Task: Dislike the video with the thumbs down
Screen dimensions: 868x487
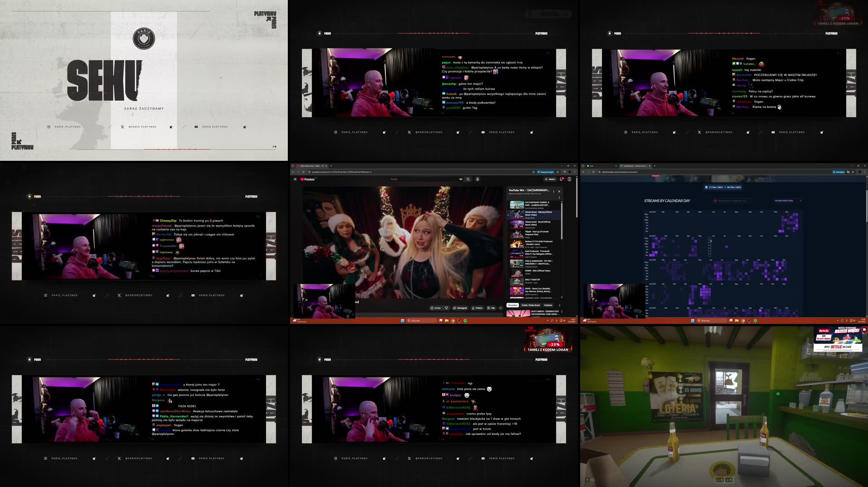Action: coord(446,308)
